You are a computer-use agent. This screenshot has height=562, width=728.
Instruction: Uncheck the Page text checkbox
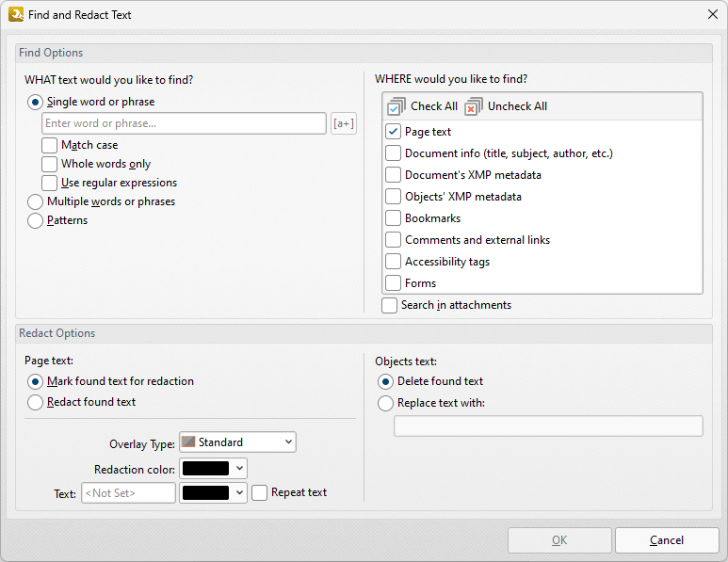(393, 132)
